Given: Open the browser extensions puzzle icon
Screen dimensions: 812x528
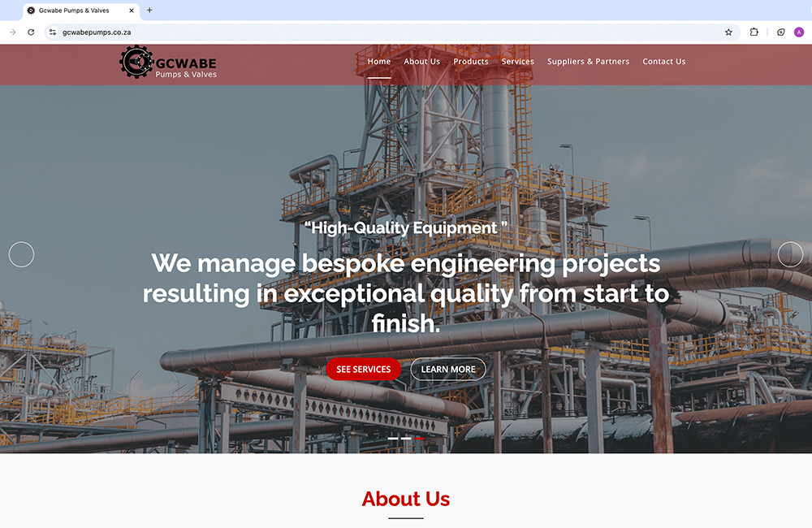Looking at the screenshot, I should click(754, 32).
